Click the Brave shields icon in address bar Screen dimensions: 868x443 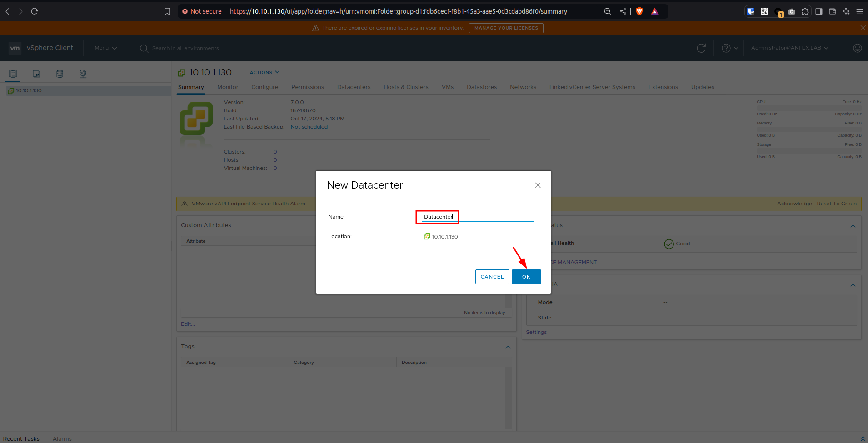click(639, 11)
